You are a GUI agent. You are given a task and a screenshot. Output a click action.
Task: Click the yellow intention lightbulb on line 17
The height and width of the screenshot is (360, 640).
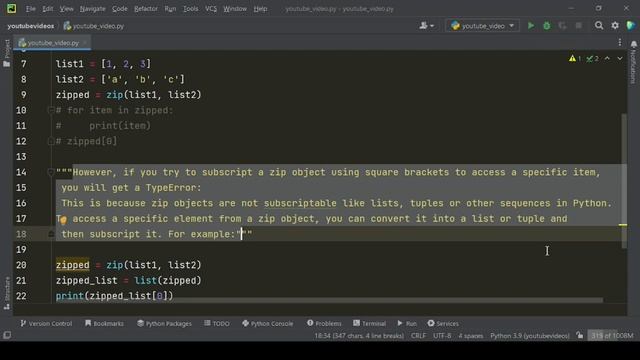tap(63, 220)
